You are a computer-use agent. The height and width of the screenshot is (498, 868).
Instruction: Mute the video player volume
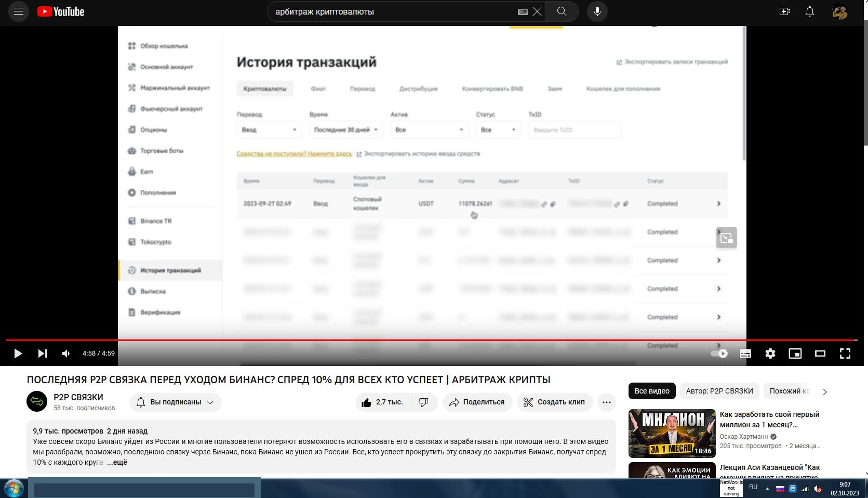66,353
